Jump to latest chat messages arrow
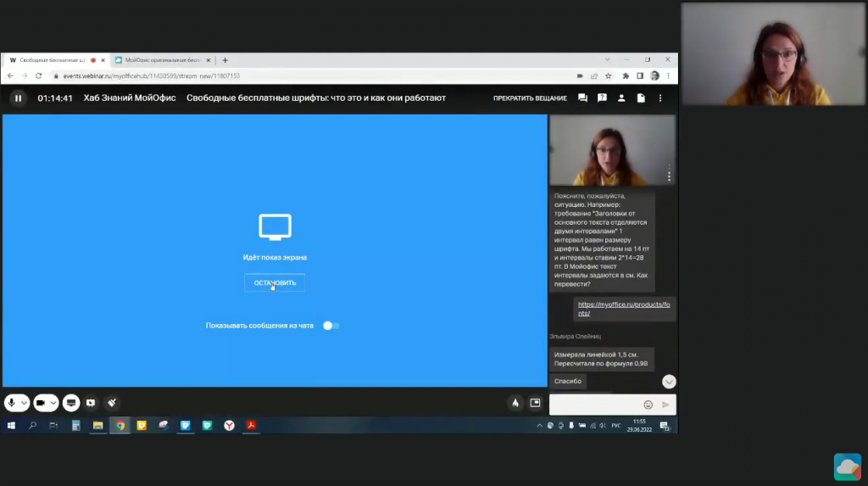Image resolution: width=868 pixels, height=486 pixels. click(669, 382)
